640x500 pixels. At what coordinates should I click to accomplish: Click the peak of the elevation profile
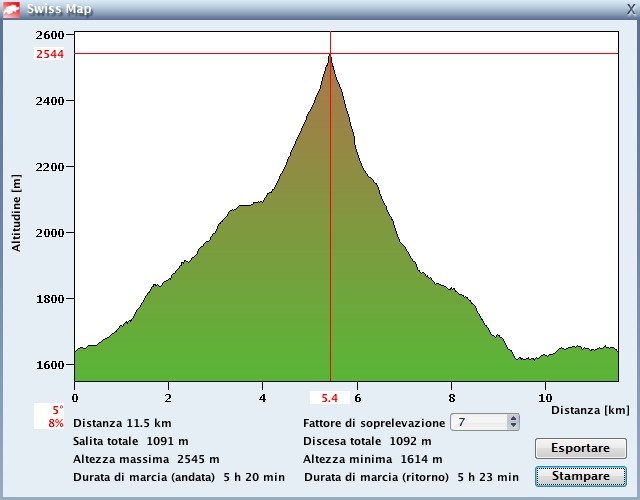point(330,57)
